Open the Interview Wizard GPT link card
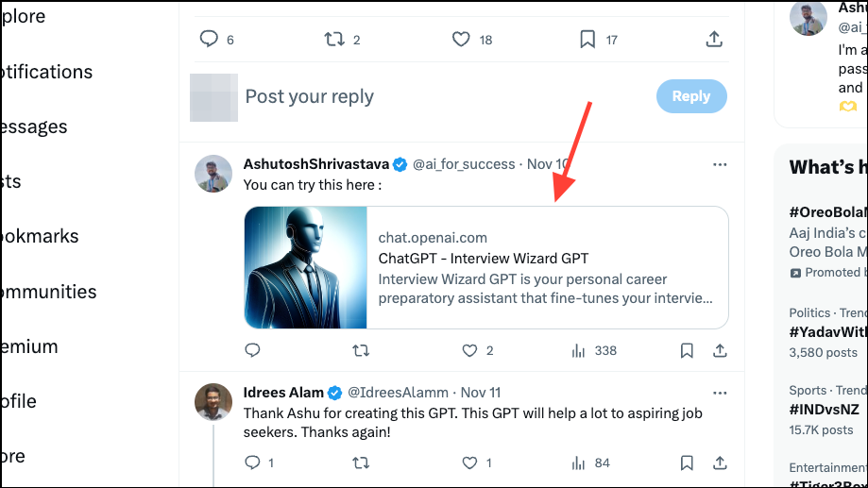Viewport: 868px width, 488px height. 486,268
